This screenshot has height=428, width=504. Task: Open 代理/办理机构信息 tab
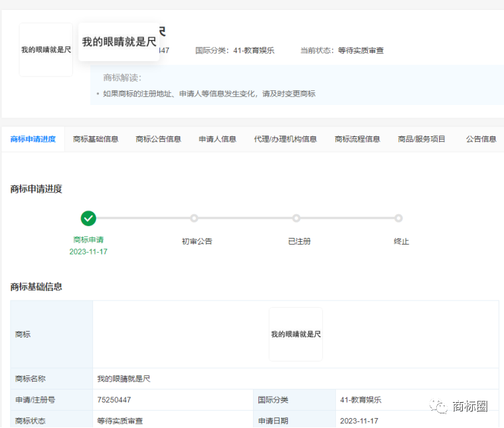(286, 139)
